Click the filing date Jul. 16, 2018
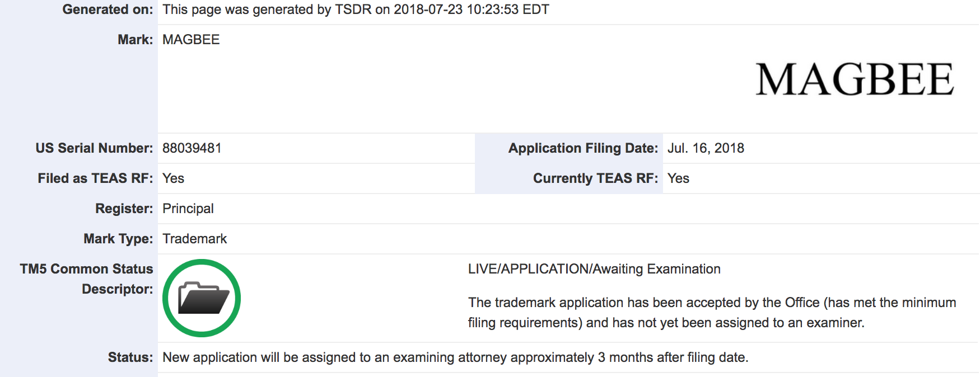This screenshot has height=377, width=980. (x=706, y=148)
